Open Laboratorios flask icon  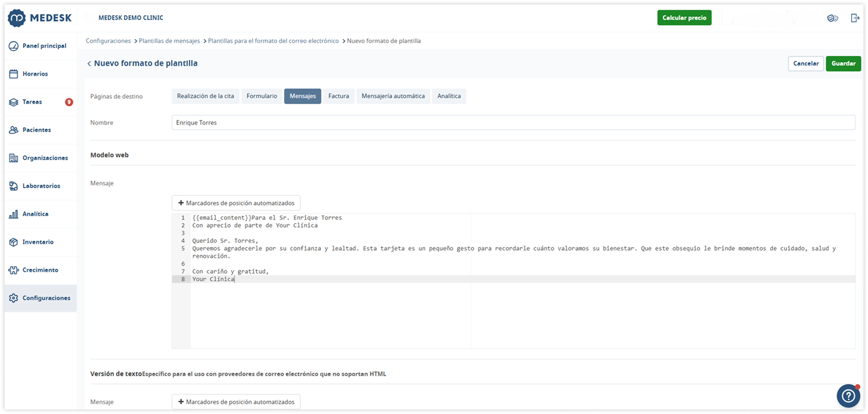point(14,186)
